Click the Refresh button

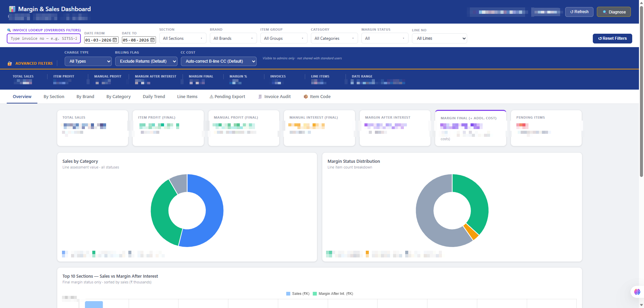tap(579, 12)
